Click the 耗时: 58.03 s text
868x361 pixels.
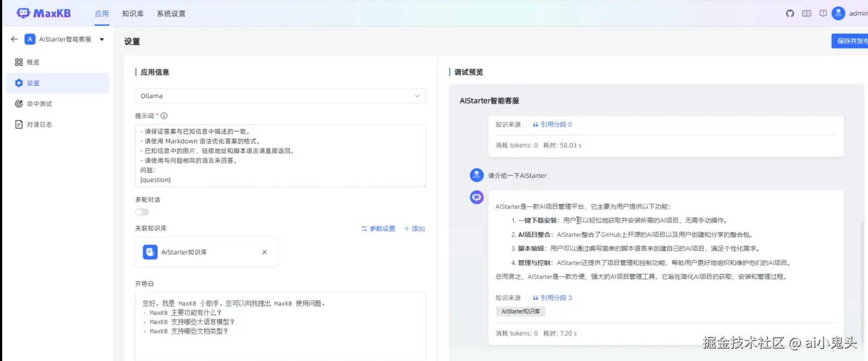[x=562, y=146]
